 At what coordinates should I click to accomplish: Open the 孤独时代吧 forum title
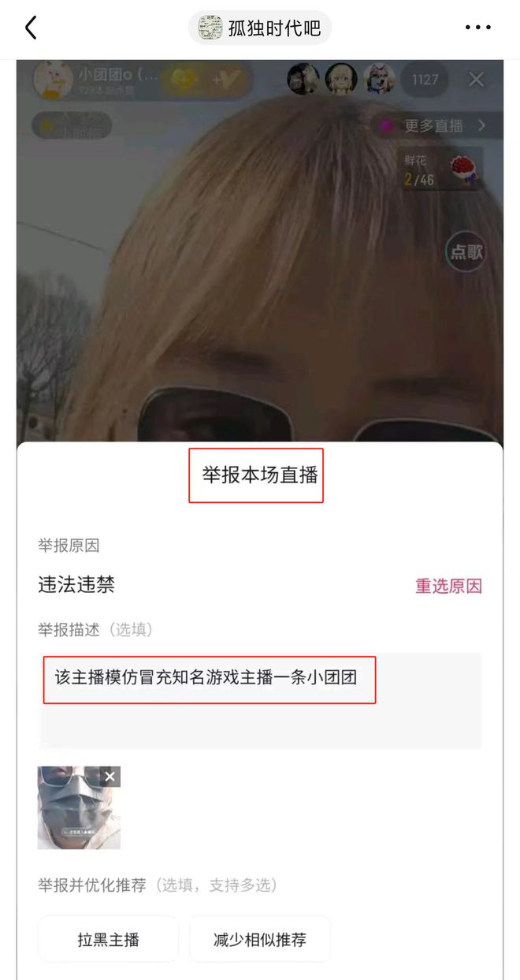pyautogui.click(x=260, y=28)
